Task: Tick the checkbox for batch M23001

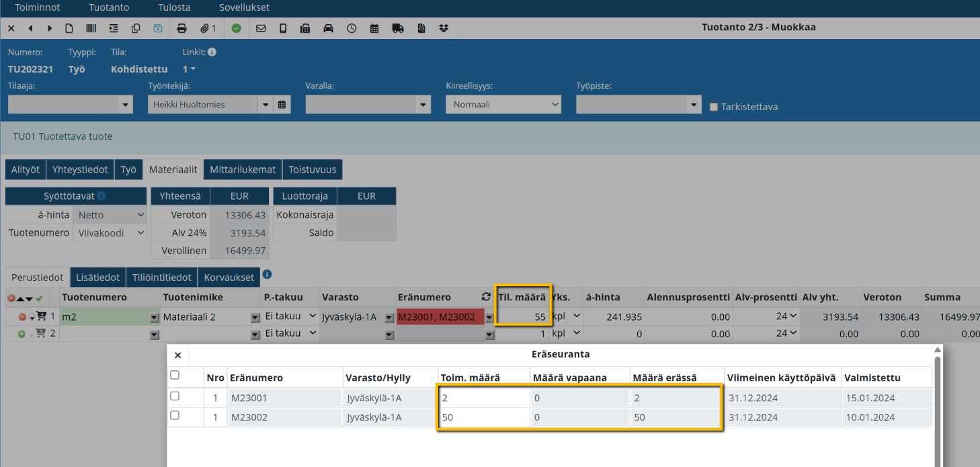Action: 175,396
